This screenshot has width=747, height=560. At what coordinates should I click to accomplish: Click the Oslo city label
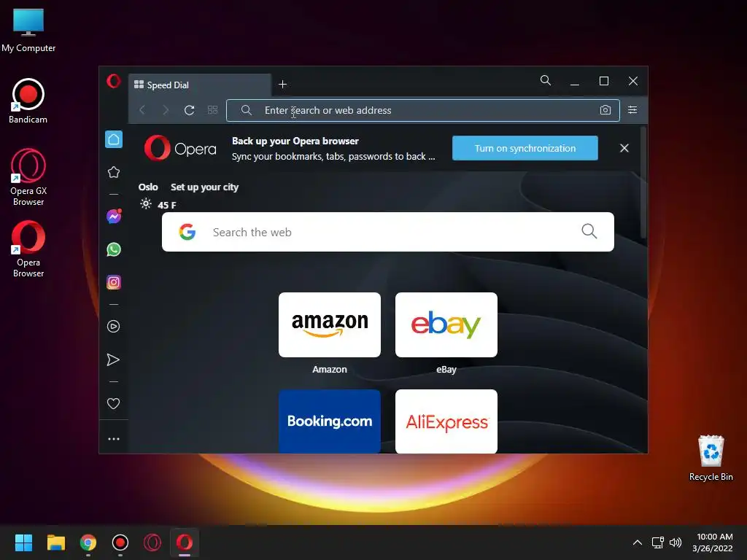pyautogui.click(x=148, y=187)
